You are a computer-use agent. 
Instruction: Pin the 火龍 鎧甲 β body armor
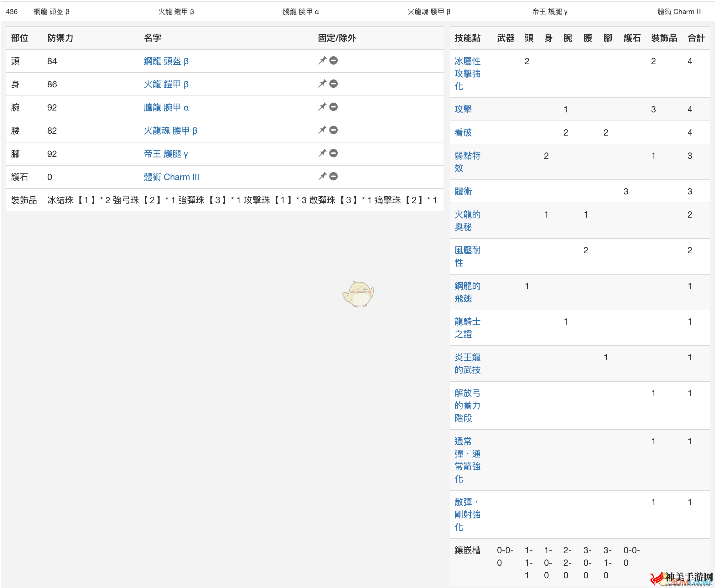coord(322,84)
